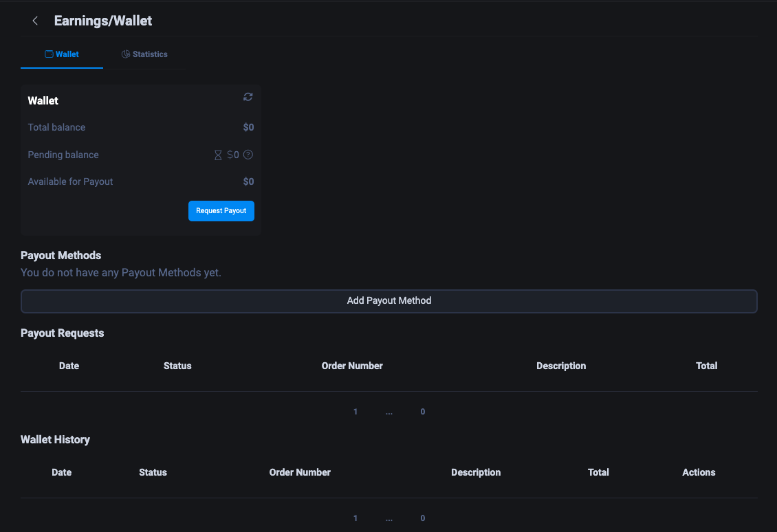Image resolution: width=777 pixels, height=532 pixels.
Task: Click the question mark circle in the Wallet card
Action: coord(246,155)
